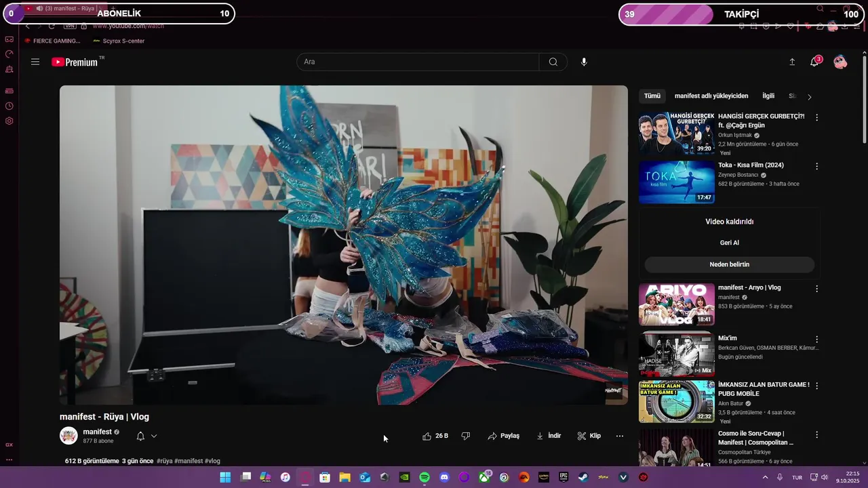Open GX Corner controller sidebar icon

point(9,39)
